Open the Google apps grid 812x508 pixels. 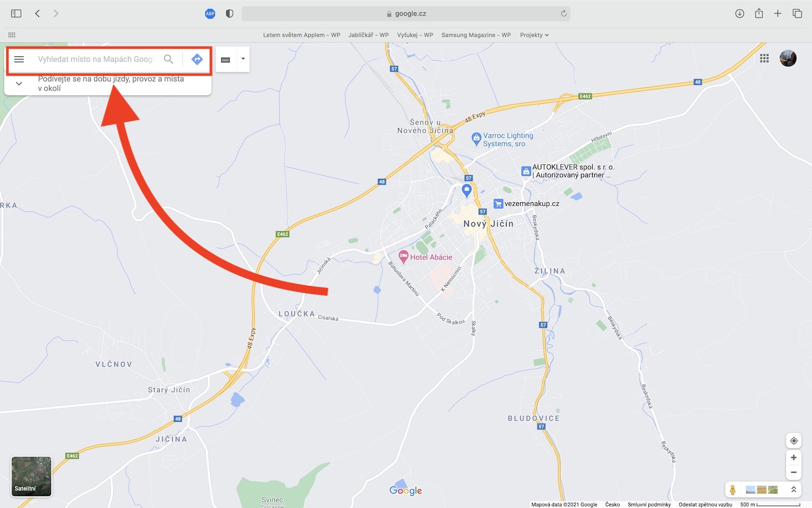pyautogui.click(x=764, y=58)
